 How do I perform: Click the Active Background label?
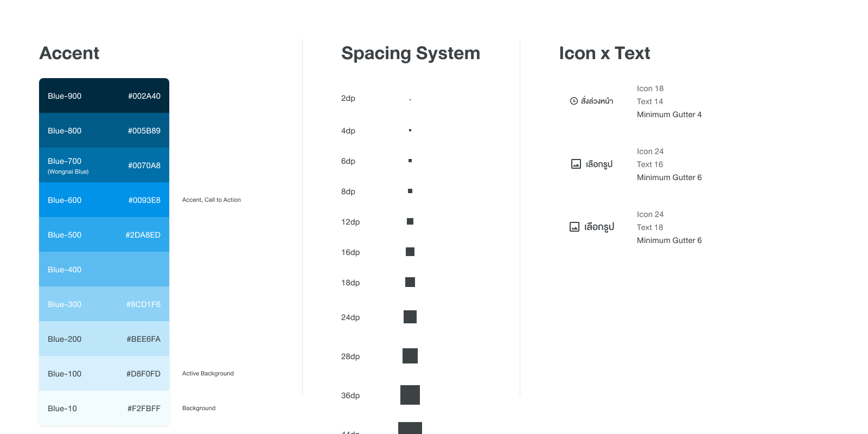coord(208,373)
